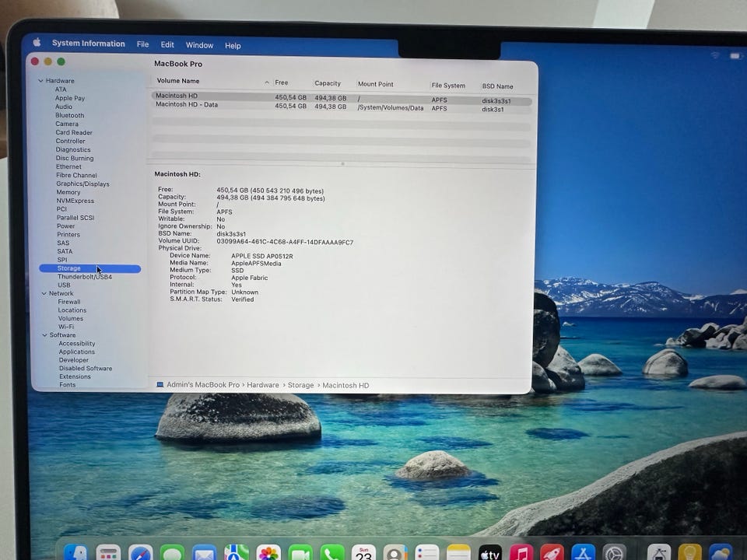Viewport: 747px width, 560px height.
Task: Select Audio in the sidebar
Action: tap(64, 107)
